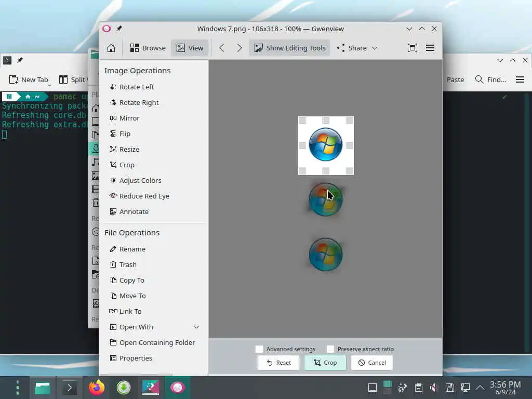Grab the crop handle above the selected logo
Image resolution: width=532 pixels, height=399 pixels.
(x=326, y=121)
